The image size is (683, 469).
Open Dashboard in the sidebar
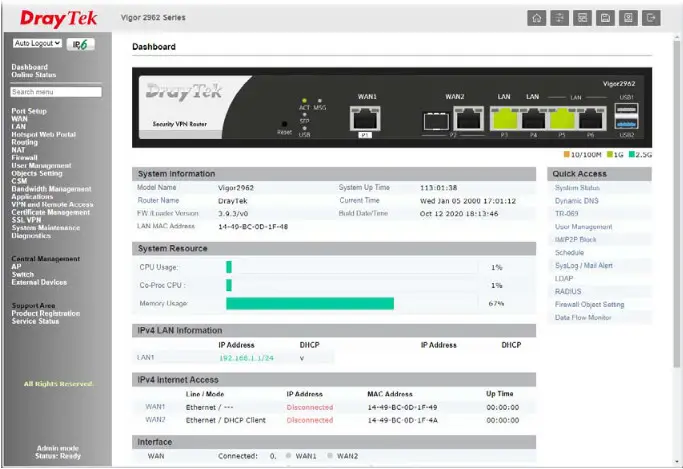click(x=30, y=67)
